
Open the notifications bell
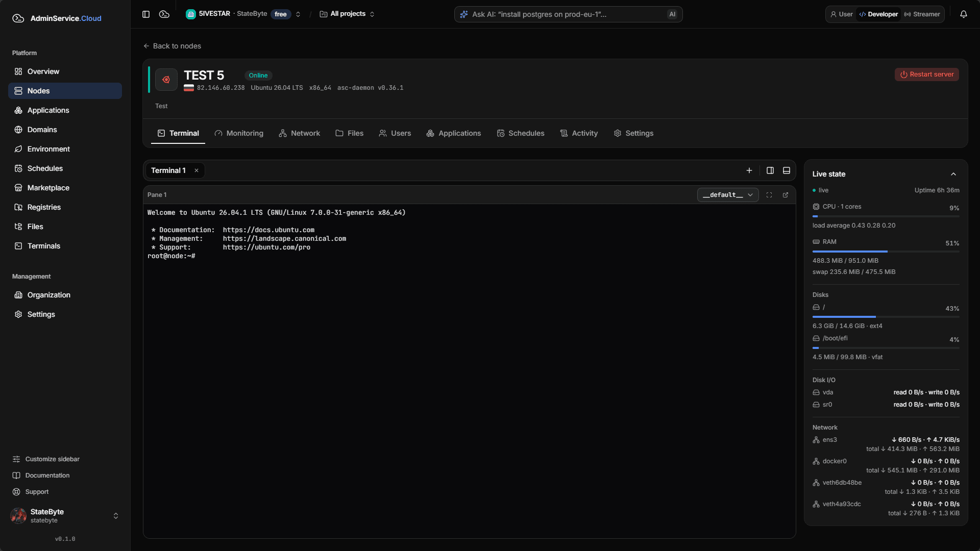pyautogui.click(x=964, y=14)
